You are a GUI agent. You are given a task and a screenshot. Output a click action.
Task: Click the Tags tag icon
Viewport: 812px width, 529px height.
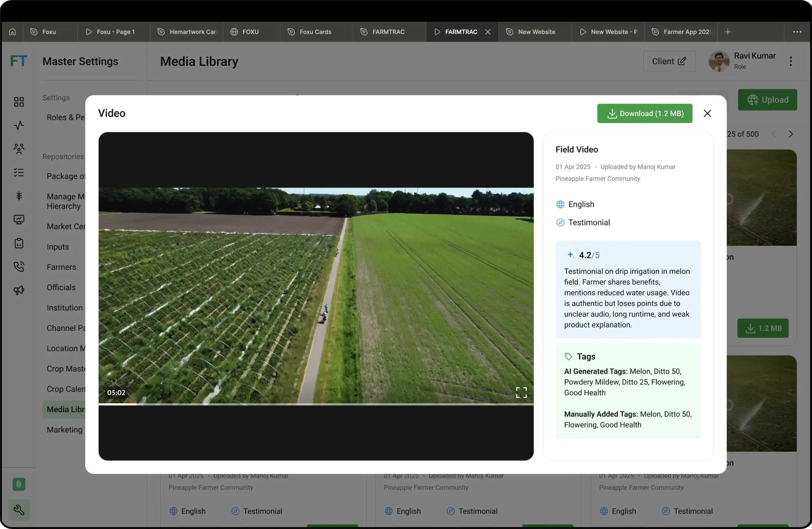pos(568,357)
